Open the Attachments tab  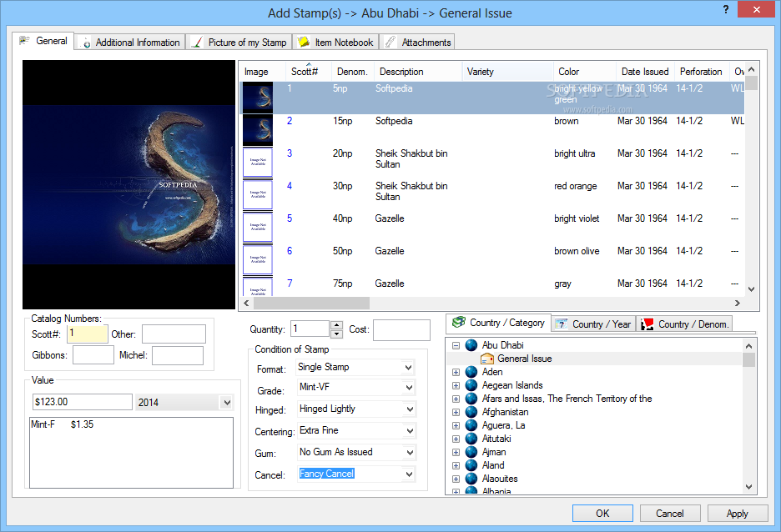[417, 43]
